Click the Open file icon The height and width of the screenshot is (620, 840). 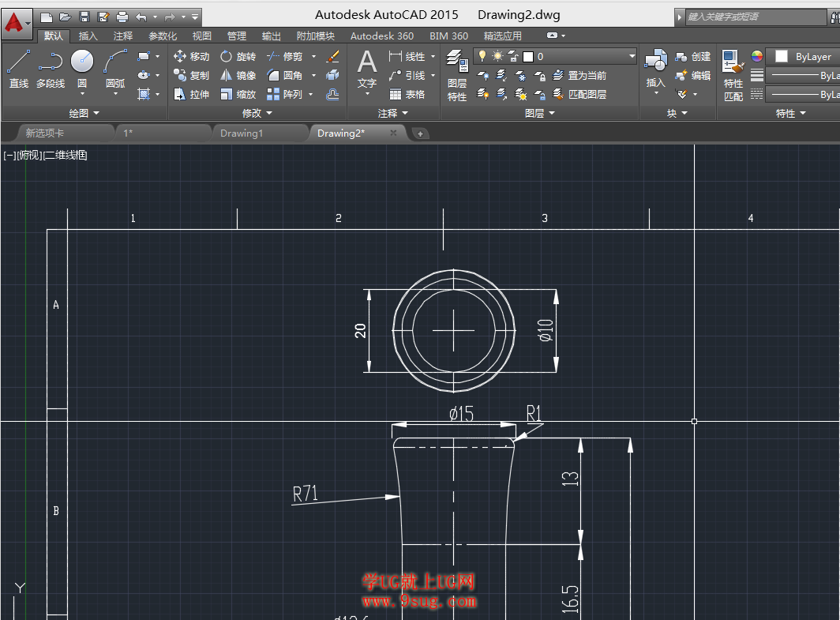(x=66, y=17)
